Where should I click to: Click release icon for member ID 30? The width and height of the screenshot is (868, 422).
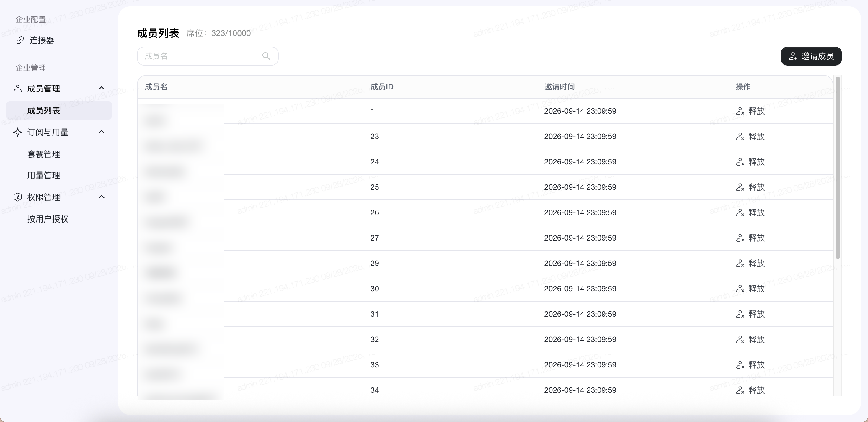point(740,289)
